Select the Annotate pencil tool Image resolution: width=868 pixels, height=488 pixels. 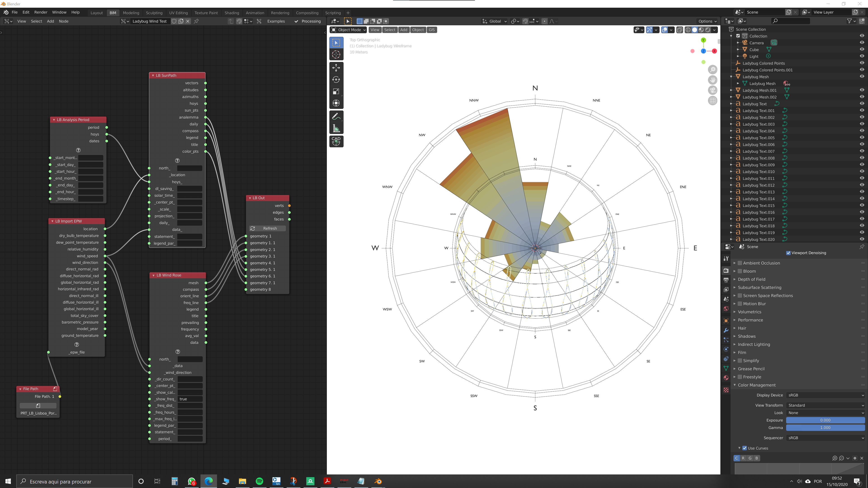point(336,117)
